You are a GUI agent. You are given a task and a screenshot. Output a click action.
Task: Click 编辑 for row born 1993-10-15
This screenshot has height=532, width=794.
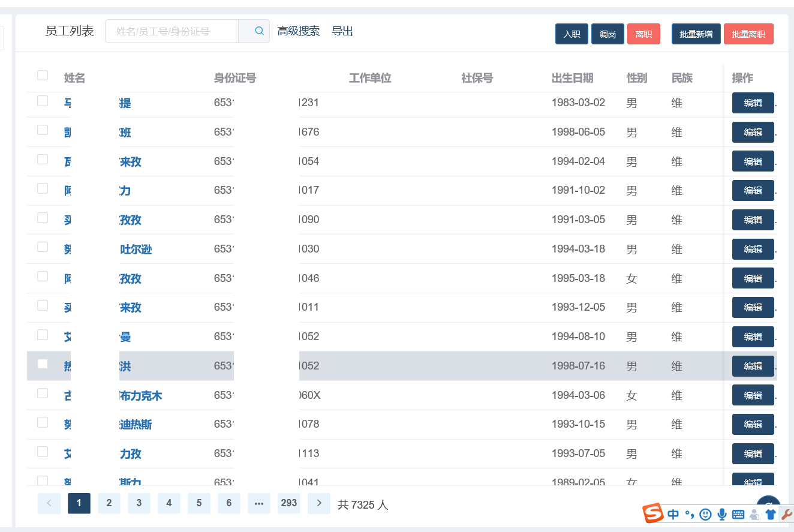pyautogui.click(x=753, y=425)
